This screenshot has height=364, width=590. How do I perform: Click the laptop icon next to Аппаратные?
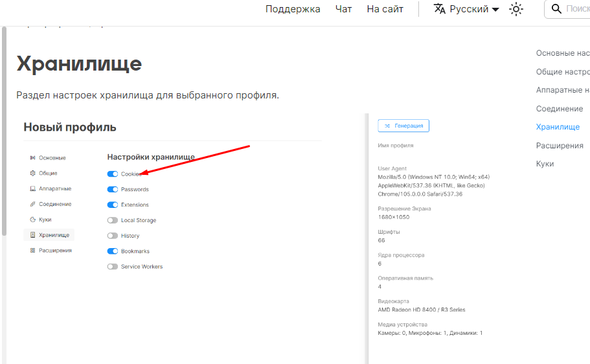pyautogui.click(x=33, y=188)
